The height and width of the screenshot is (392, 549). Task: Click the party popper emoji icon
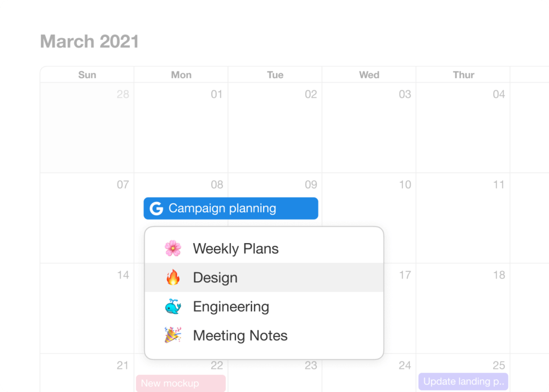[x=173, y=336]
